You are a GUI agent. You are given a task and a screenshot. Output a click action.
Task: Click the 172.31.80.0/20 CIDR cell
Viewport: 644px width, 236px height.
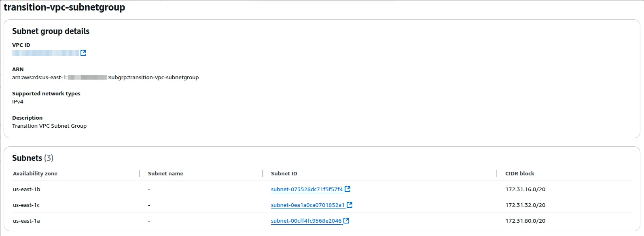click(x=525, y=221)
